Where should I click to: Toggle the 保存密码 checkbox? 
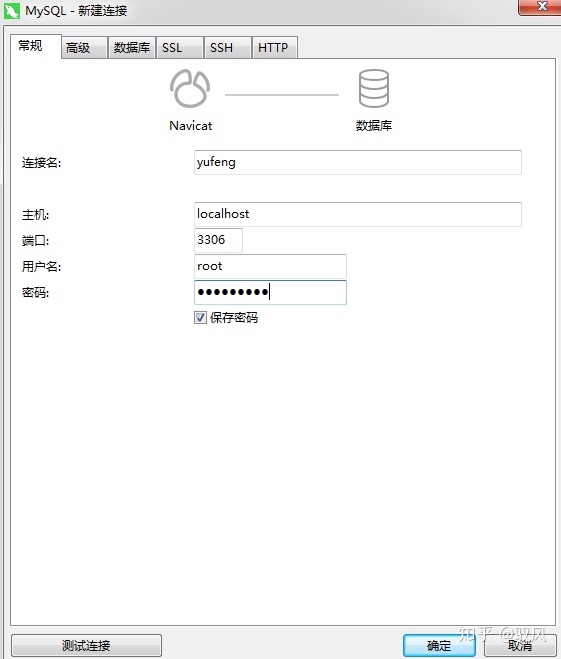(200, 317)
